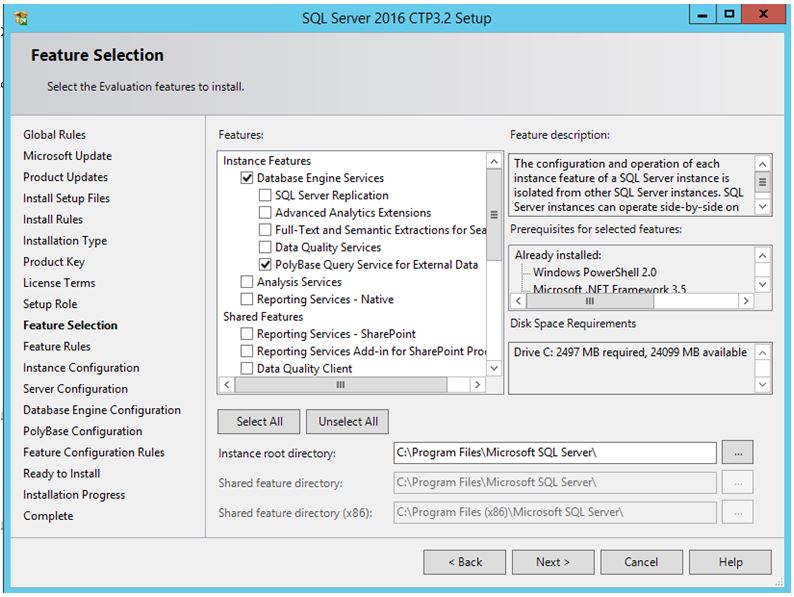Click Feature Rules step
The height and width of the screenshot is (597, 794).
(x=57, y=346)
